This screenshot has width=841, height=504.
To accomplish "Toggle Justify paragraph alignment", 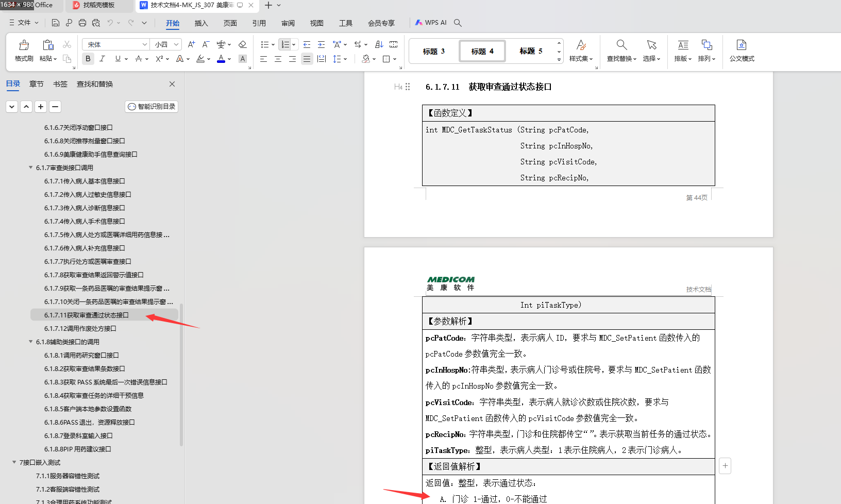I will (x=307, y=59).
